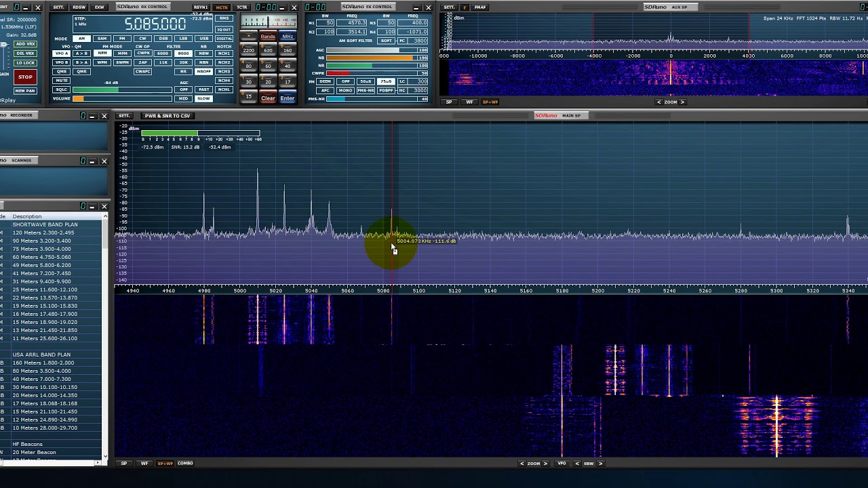868x488 pixels.
Task: Set AGC to FAST
Action: [x=203, y=89]
